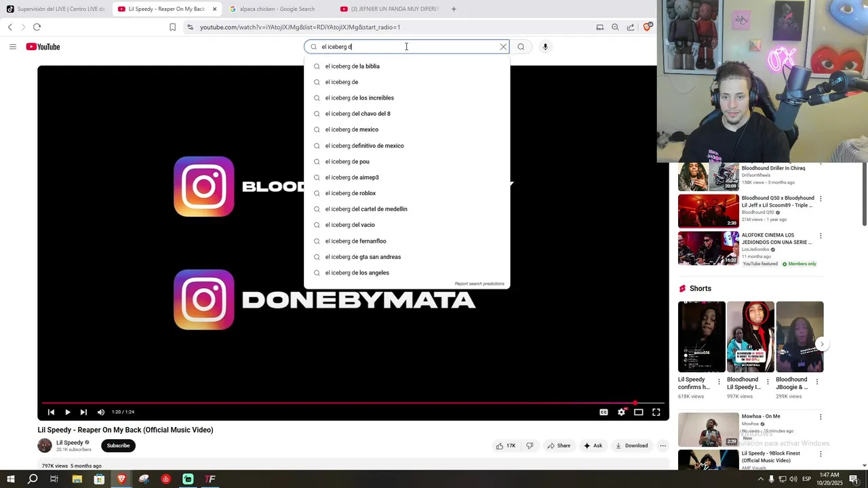Viewport: 868px width, 488px height.
Task: Pick suggestion 'el iceberg del cartel de medellin'
Action: pyautogui.click(x=407, y=209)
